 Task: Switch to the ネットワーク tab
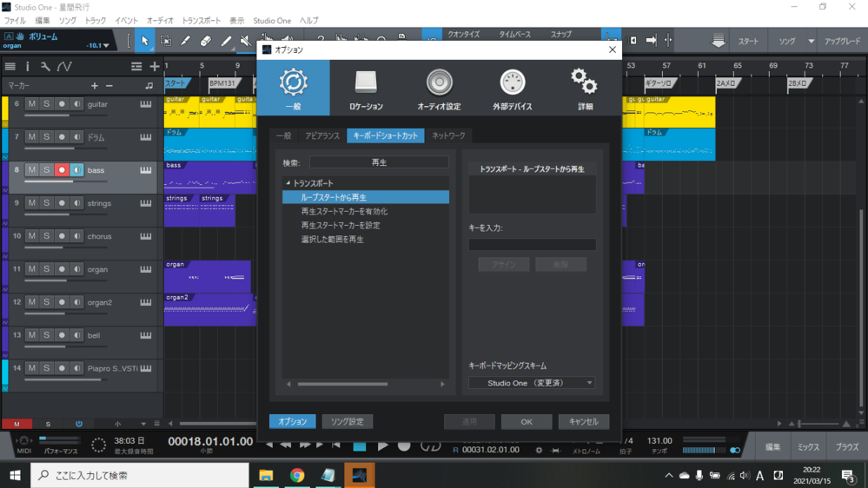tap(448, 135)
